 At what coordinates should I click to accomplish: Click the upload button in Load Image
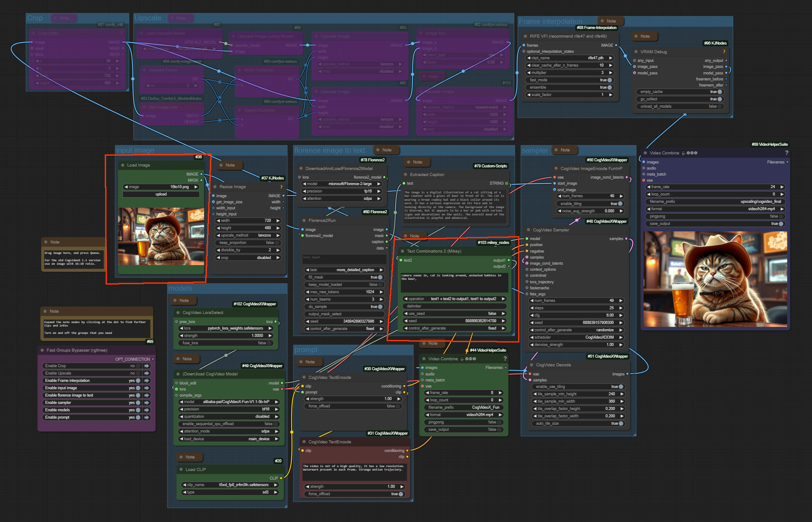pos(161,194)
